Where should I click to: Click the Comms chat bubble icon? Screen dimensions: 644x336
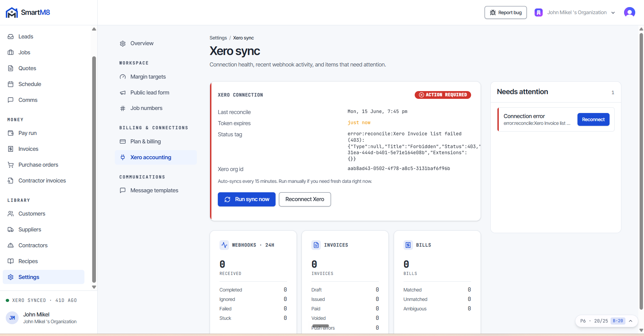click(x=11, y=100)
